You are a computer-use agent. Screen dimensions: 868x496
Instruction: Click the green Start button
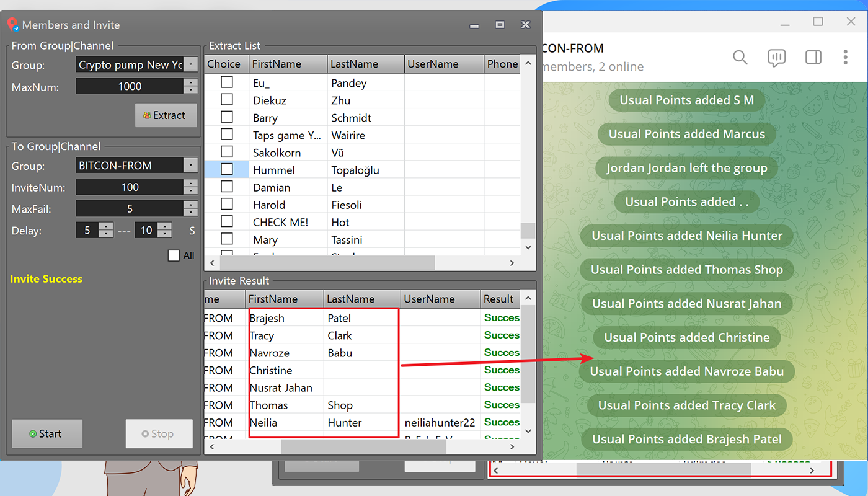point(47,434)
